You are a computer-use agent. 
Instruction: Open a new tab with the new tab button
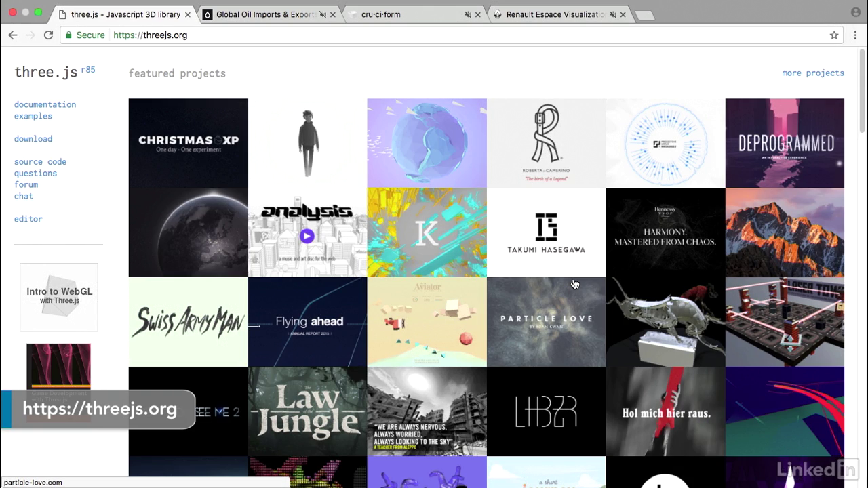pyautogui.click(x=644, y=15)
